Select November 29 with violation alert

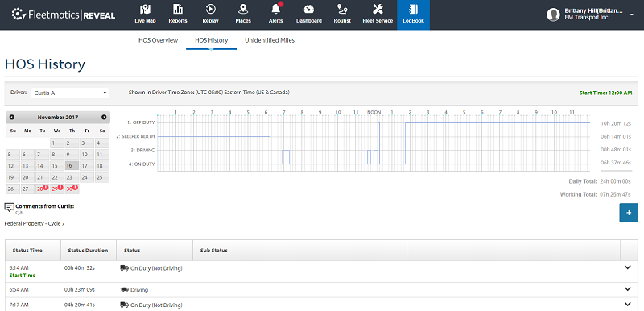click(56, 189)
